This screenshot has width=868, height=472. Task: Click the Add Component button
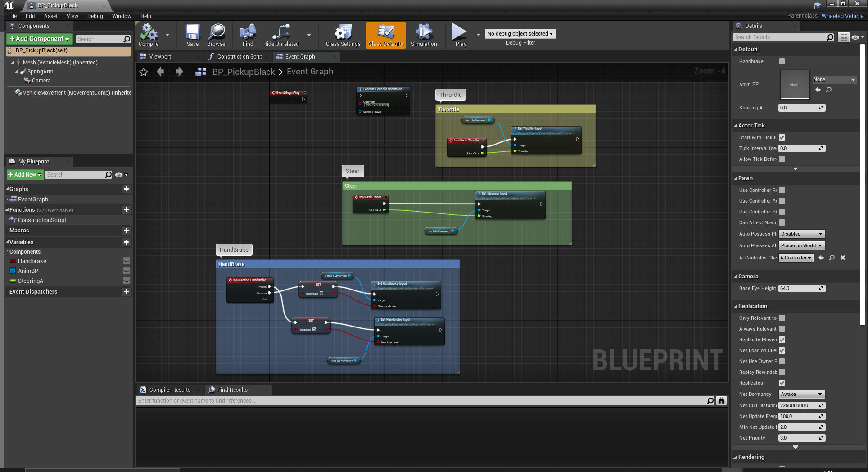(39, 39)
